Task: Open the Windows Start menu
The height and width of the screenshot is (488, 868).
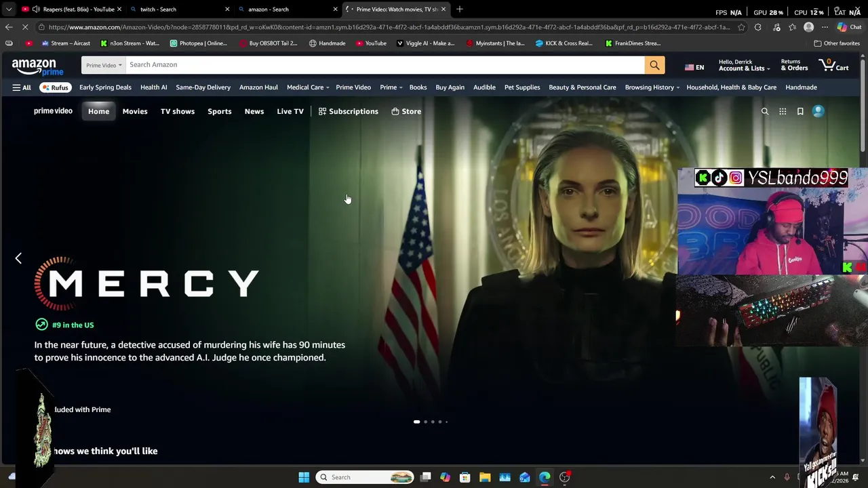Action: coord(304,477)
